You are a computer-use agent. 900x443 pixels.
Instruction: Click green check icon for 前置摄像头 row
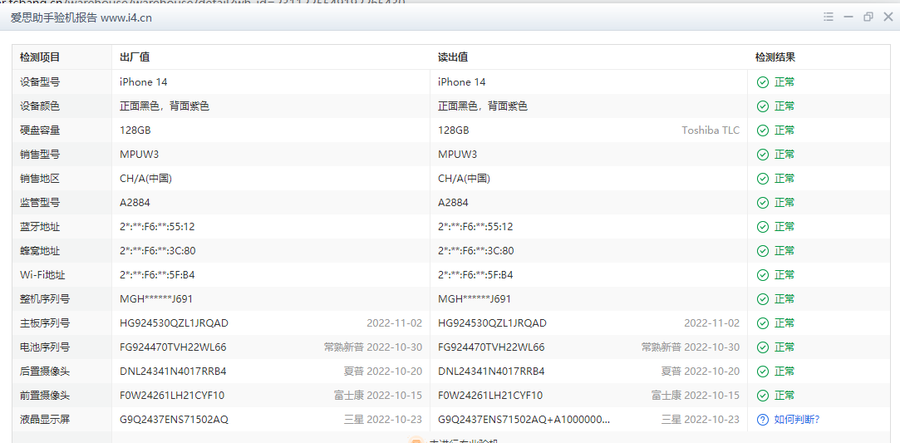tap(763, 395)
